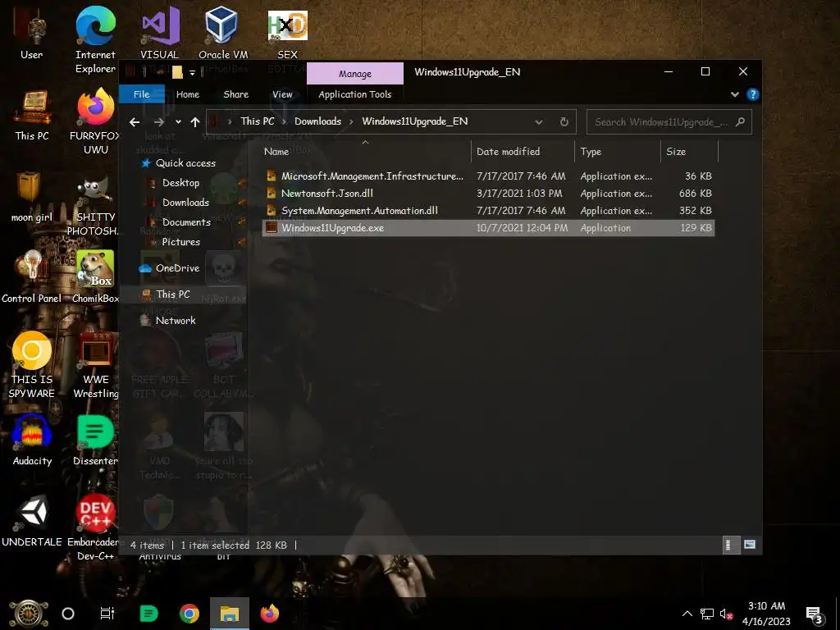840x630 pixels.
Task: Switch to the Share ribbon tab
Action: click(235, 94)
